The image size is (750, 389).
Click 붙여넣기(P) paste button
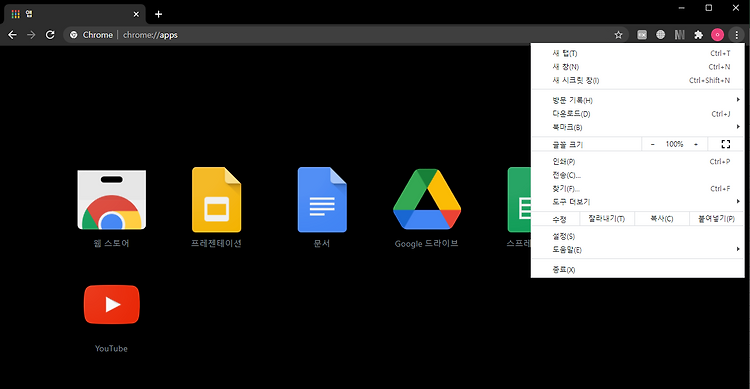click(716, 219)
